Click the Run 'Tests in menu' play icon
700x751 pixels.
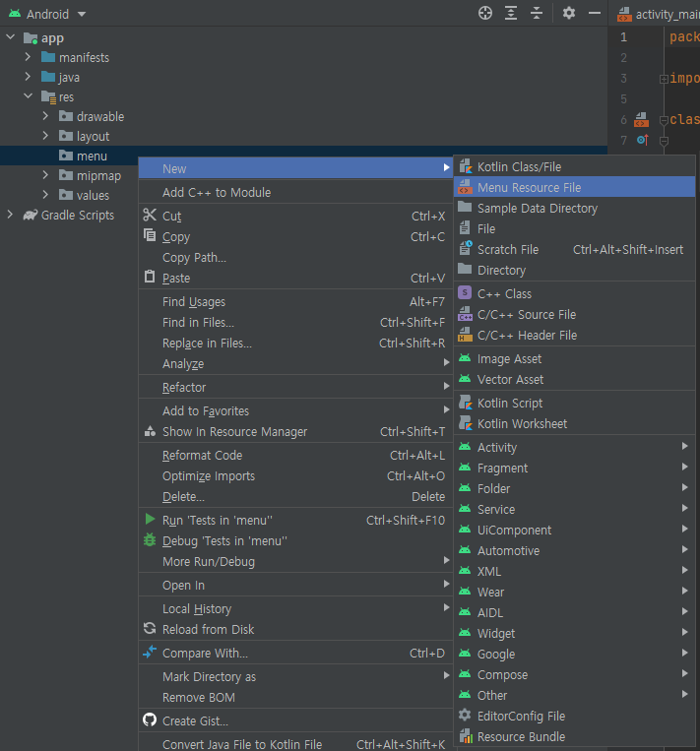[x=150, y=519]
